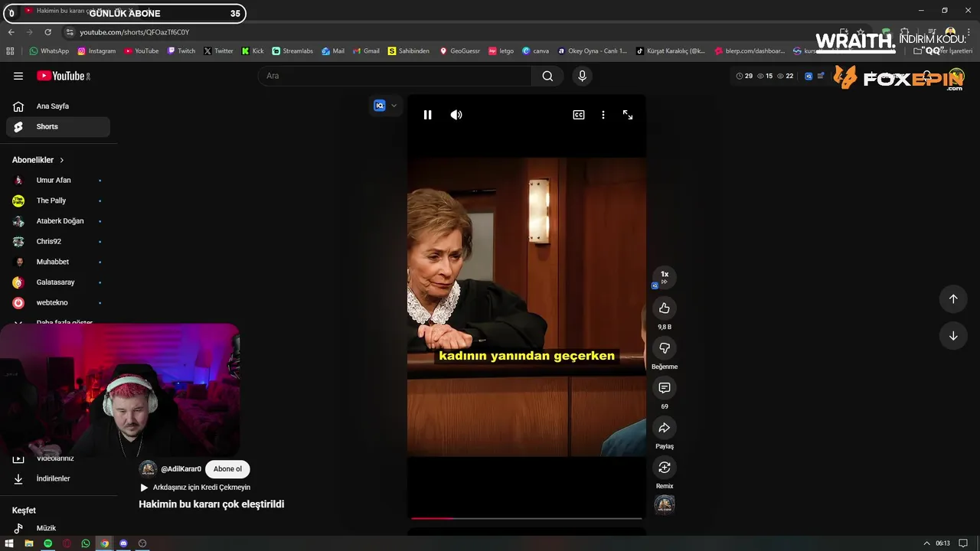980x551 pixels.
Task: Open Streamlabs bookmark
Action: [292, 51]
